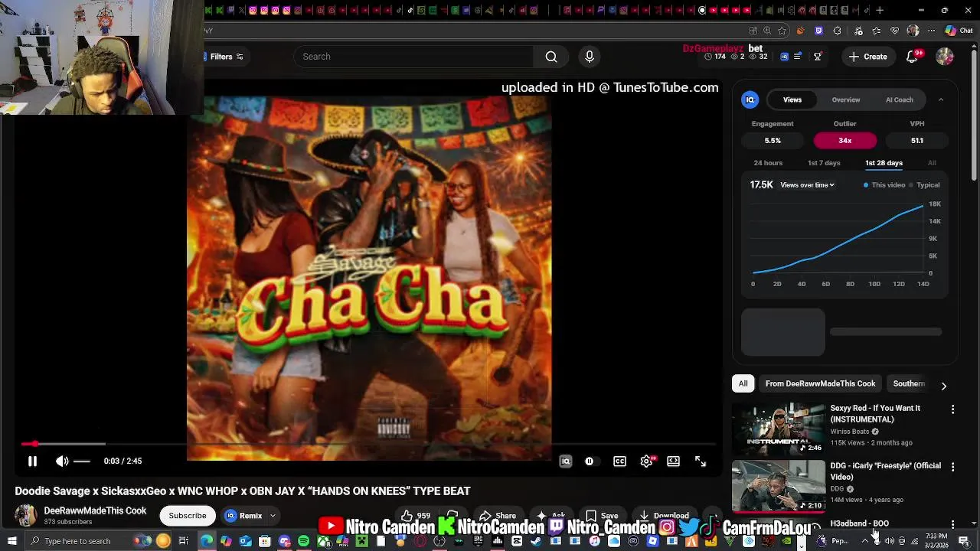Like the video with thumbs up
This screenshot has width=980, height=551.
(x=416, y=516)
